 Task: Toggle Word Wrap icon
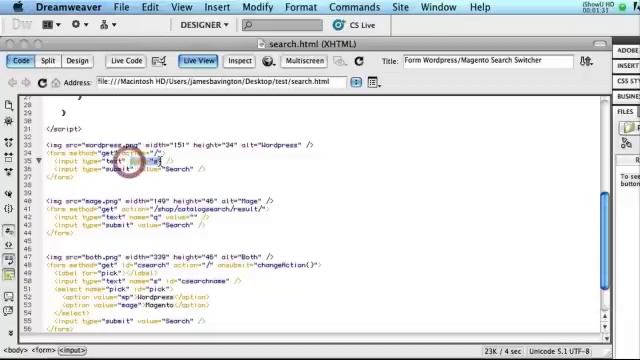(9, 260)
